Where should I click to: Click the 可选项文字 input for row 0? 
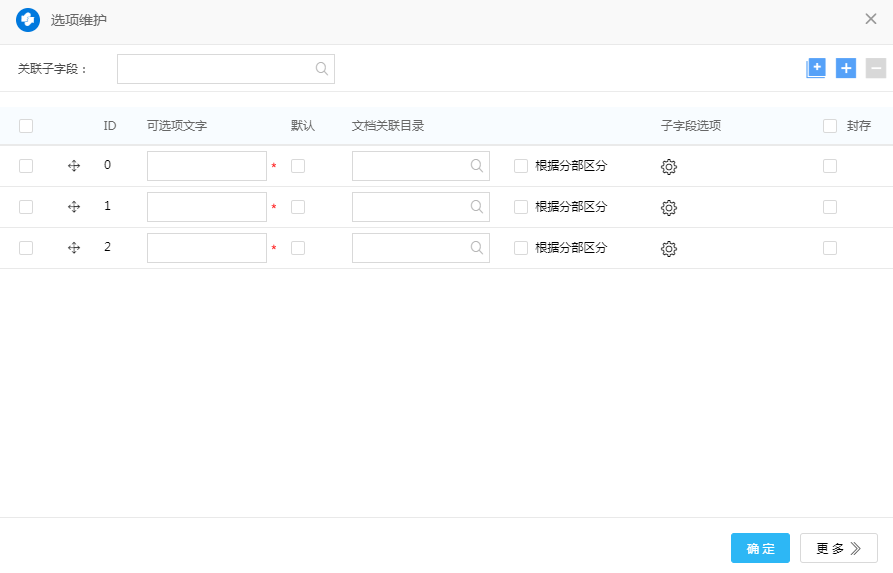pyautogui.click(x=207, y=166)
